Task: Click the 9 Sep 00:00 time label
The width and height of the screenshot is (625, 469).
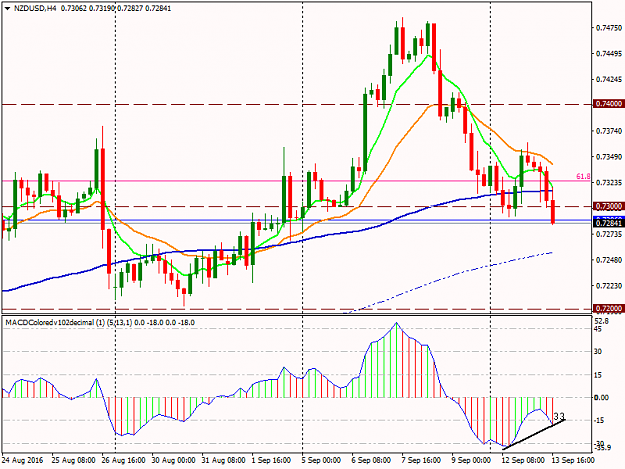Action: (x=472, y=460)
